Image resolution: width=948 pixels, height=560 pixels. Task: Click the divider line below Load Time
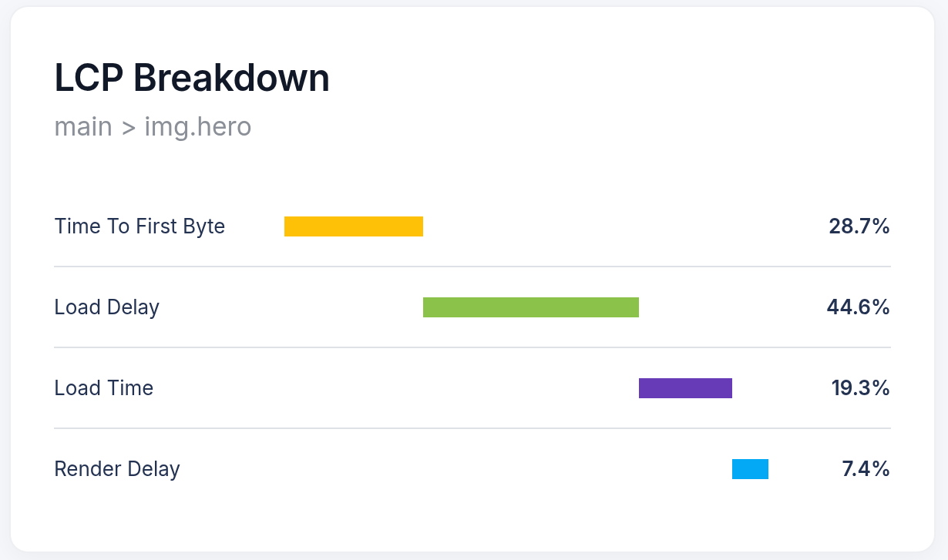click(x=472, y=428)
